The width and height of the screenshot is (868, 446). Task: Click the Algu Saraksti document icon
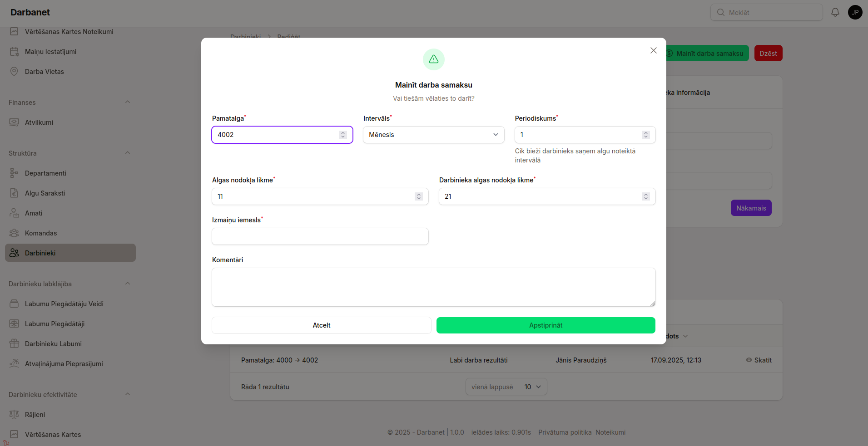click(14, 193)
